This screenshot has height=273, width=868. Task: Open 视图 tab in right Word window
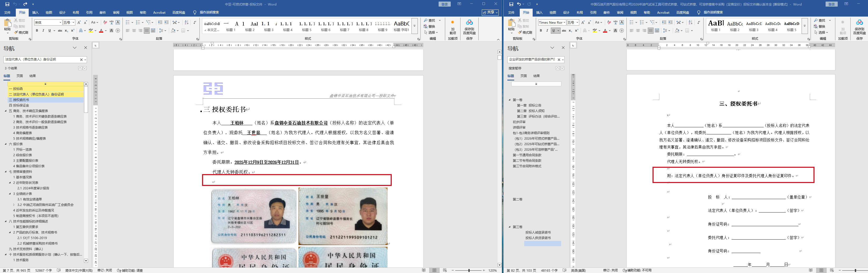[634, 12]
